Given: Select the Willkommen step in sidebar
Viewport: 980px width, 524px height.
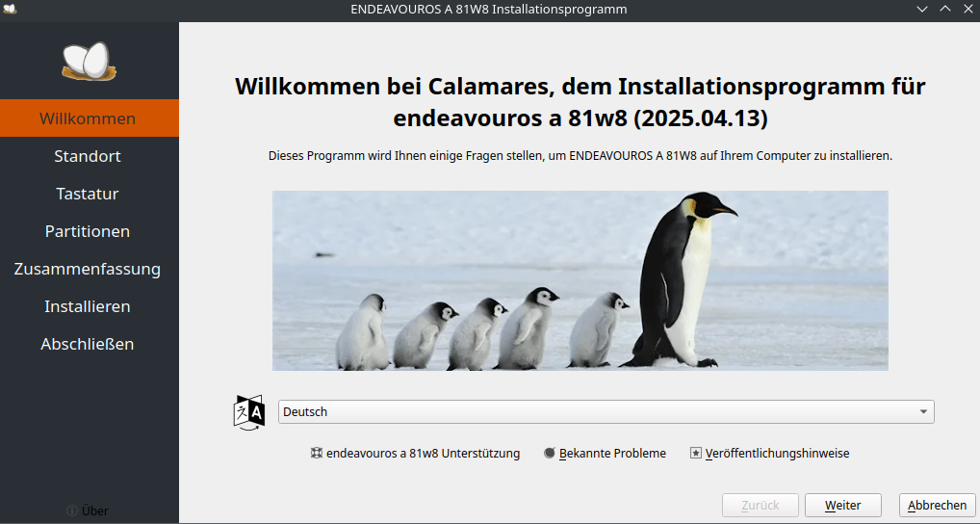Looking at the screenshot, I should [90, 118].
